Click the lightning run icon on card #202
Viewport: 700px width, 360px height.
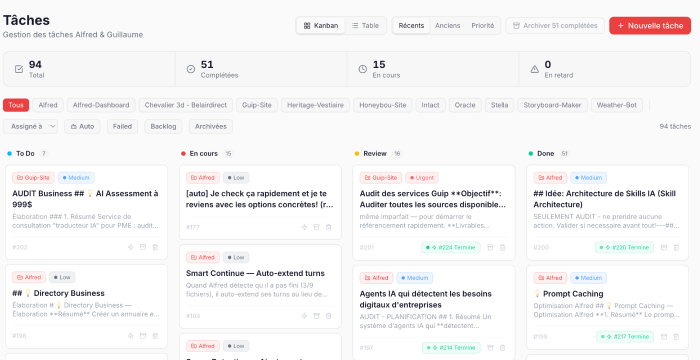click(x=131, y=247)
